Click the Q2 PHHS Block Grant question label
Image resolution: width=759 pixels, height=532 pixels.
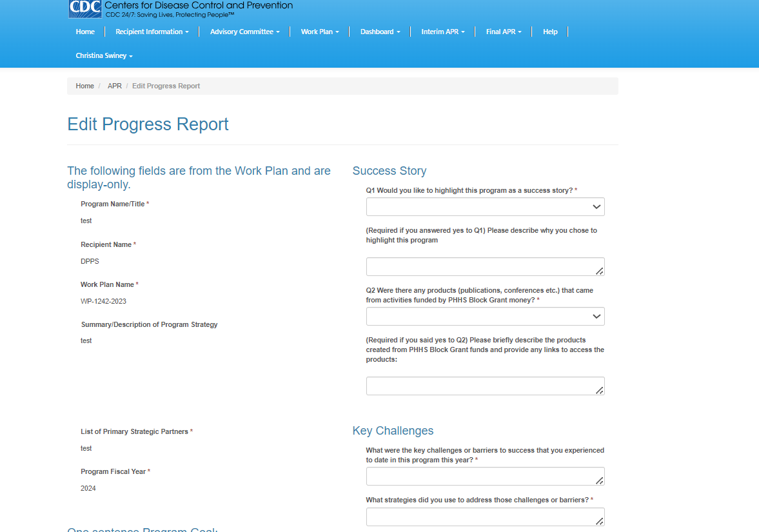point(479,295)
